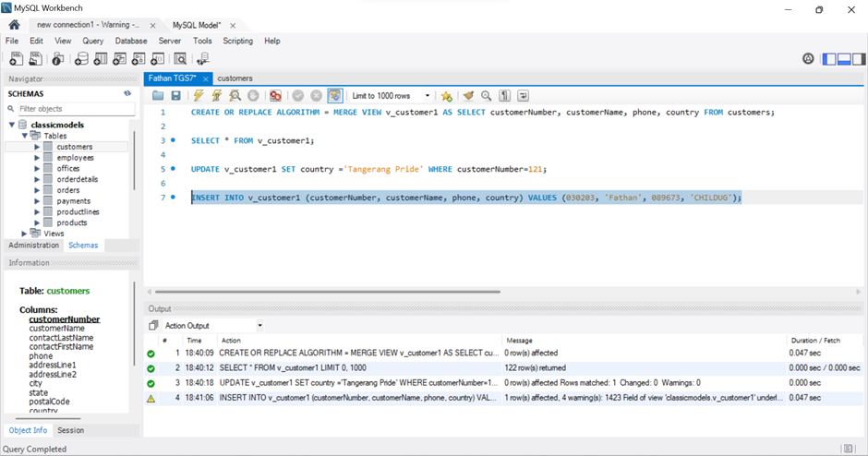Reconnect to DBMS toolbar icon
Image resolution: width=868 pixels, height=456 pixels.
(x=202, y=59)
